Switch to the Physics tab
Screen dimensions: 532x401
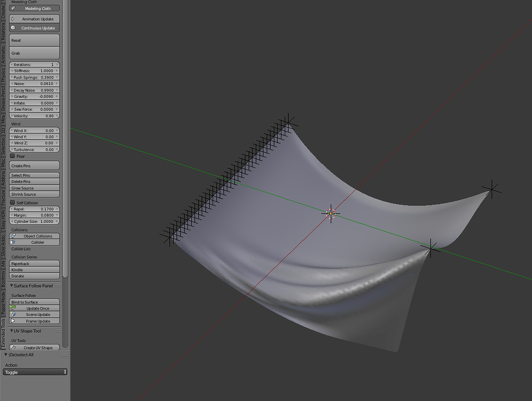point(3,75)
